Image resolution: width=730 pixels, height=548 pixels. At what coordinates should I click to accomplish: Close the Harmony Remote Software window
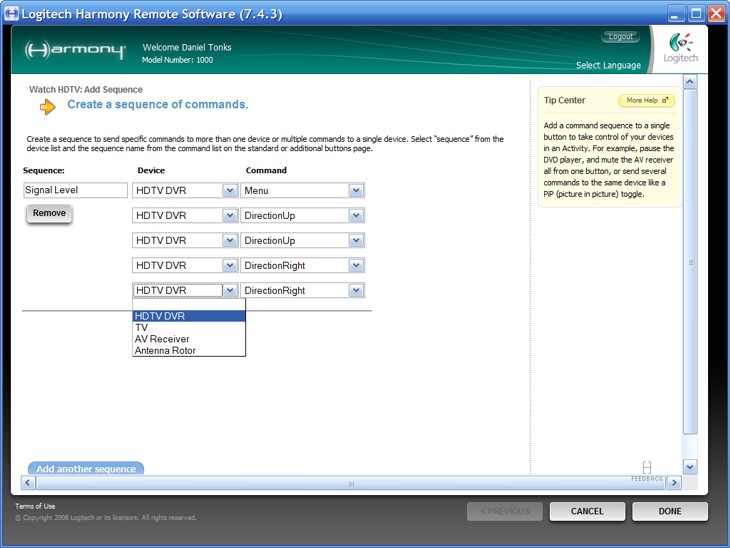click(x=716, y=14)
